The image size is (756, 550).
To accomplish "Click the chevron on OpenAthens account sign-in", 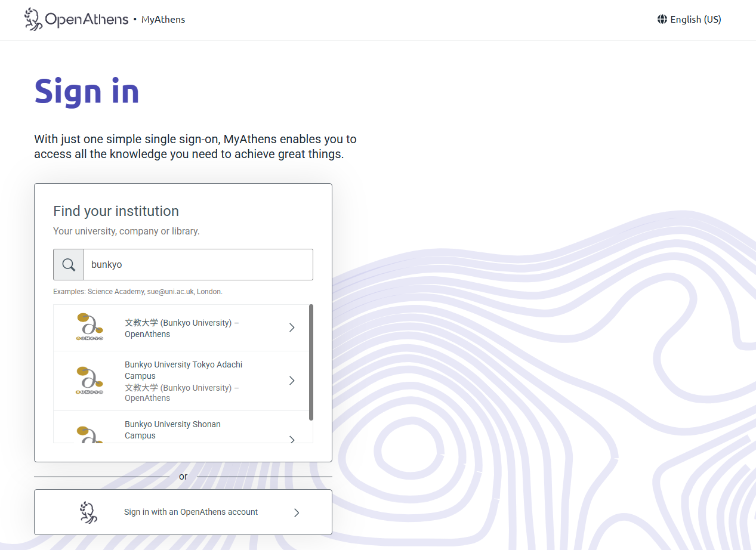I will click(x=297, y=512).
